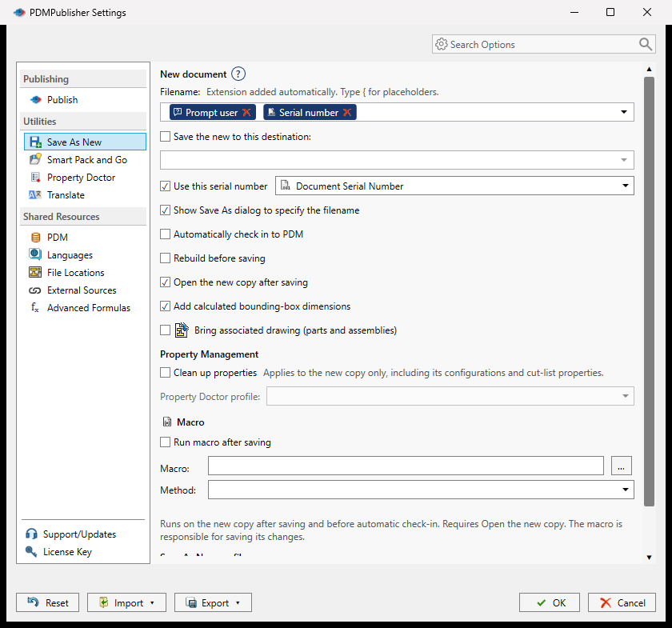The width and height of the screenshot is (672, 628).
Task: Click the Advanced Formulas fx icon
Action: [x=35, y=308]
